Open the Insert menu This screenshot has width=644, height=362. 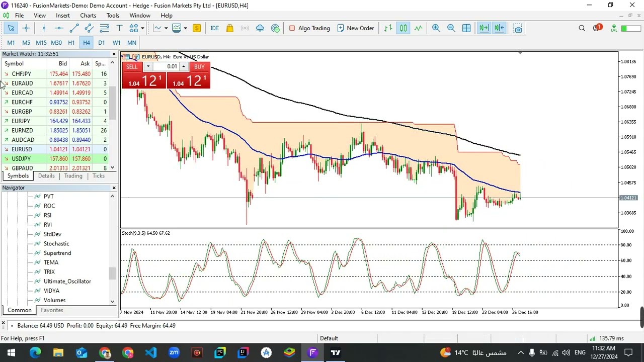pyautogui.click(x=63, y=16)
